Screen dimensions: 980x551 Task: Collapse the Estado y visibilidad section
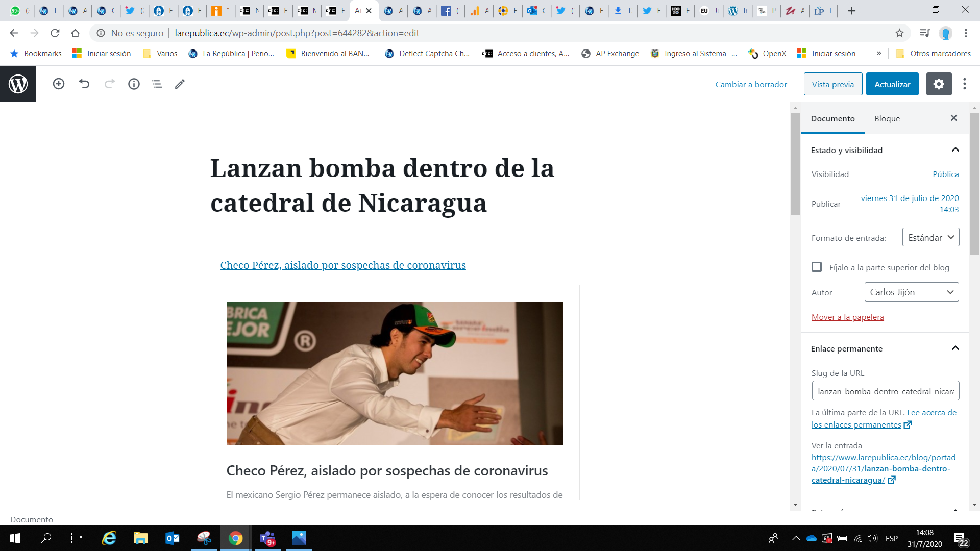click(955, 149)
